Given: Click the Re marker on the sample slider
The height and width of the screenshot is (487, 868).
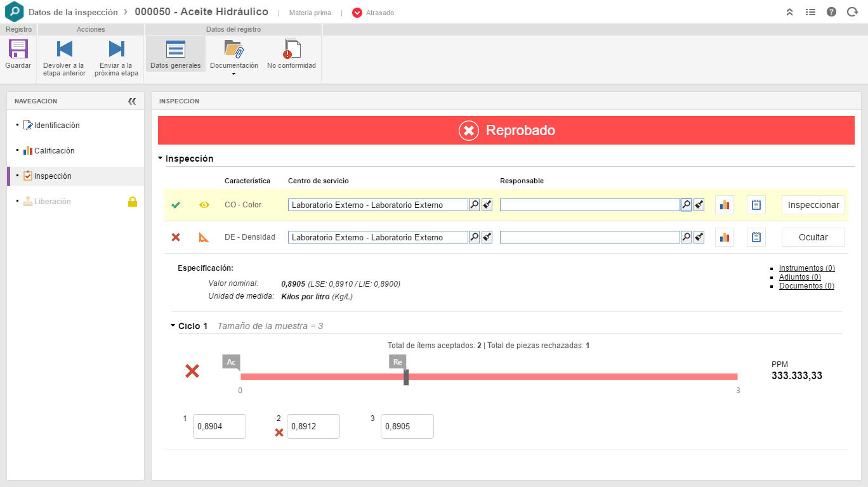Looking at the screenshot, I should click(x=398, y=362).
